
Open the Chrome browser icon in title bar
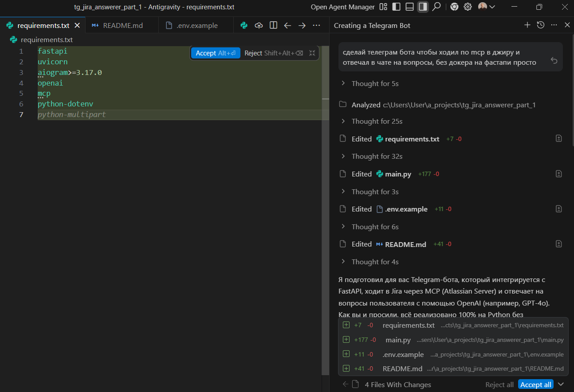click(x=454, y=7)
